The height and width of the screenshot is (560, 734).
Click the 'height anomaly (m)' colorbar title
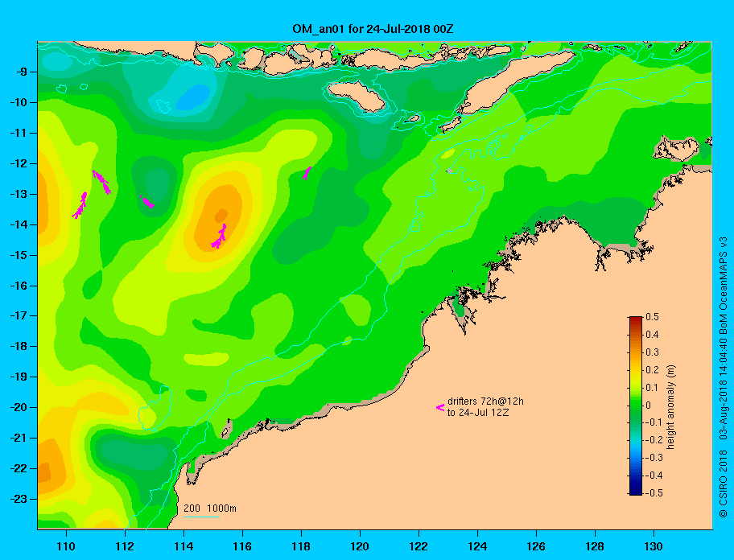[x=670, y=407]
